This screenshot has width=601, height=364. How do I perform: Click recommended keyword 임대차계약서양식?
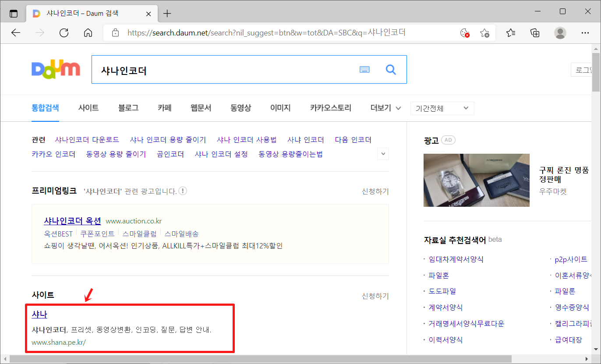[x=456, y=259]
